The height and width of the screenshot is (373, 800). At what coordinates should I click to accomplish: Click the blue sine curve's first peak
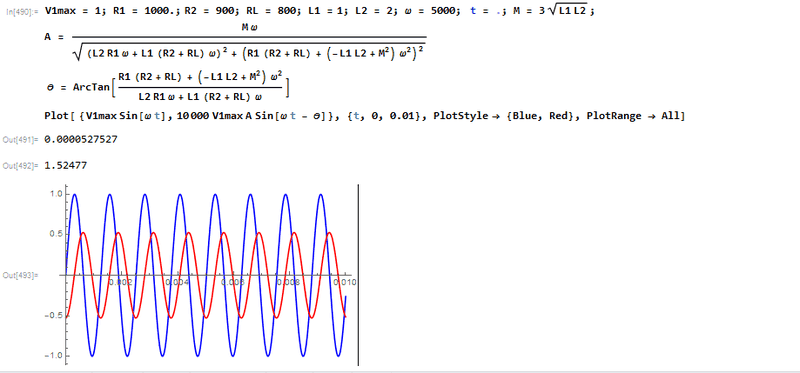74,194
